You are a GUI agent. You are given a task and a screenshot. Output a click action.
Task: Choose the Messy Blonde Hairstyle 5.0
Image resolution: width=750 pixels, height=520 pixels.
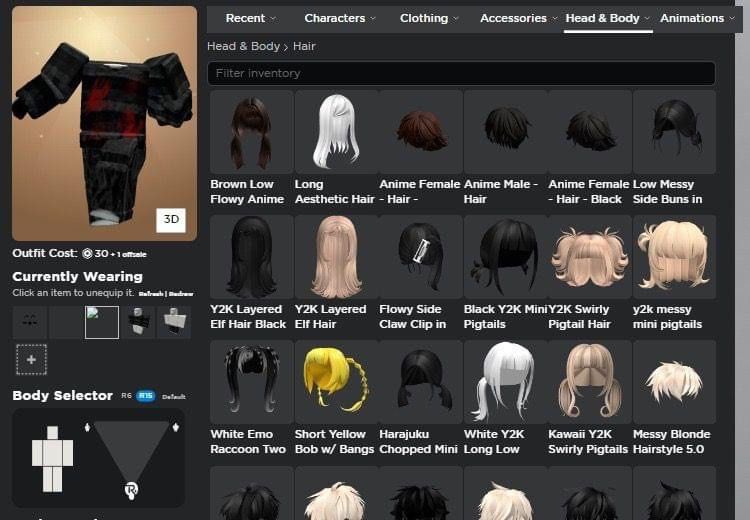[673, 382]
